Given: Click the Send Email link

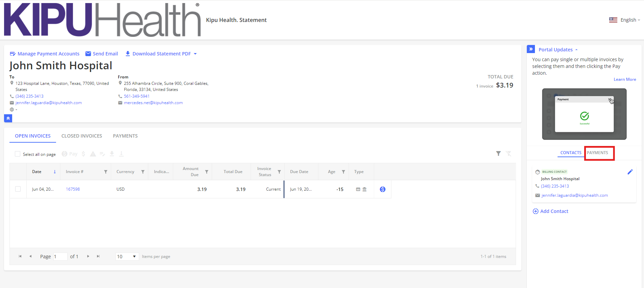Looking at the screenshot, I should tap(102, 54).
